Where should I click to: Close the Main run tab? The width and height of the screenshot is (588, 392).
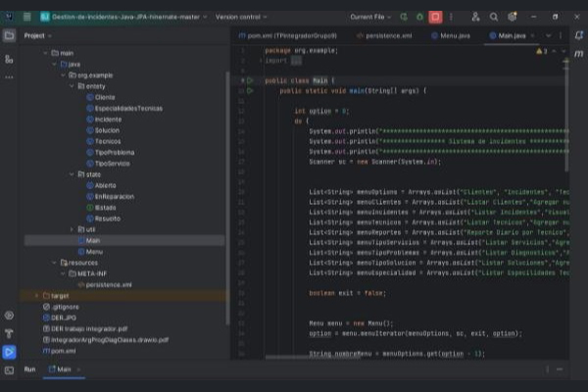78,369
